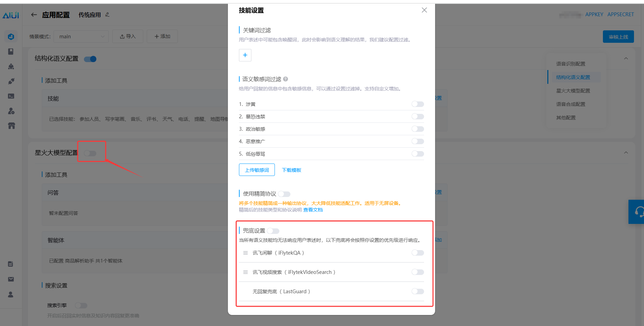This screenshot has width=644, height=326.
Task: Turn on the 兜底设置 switch
Action: [x=273, y=231]
